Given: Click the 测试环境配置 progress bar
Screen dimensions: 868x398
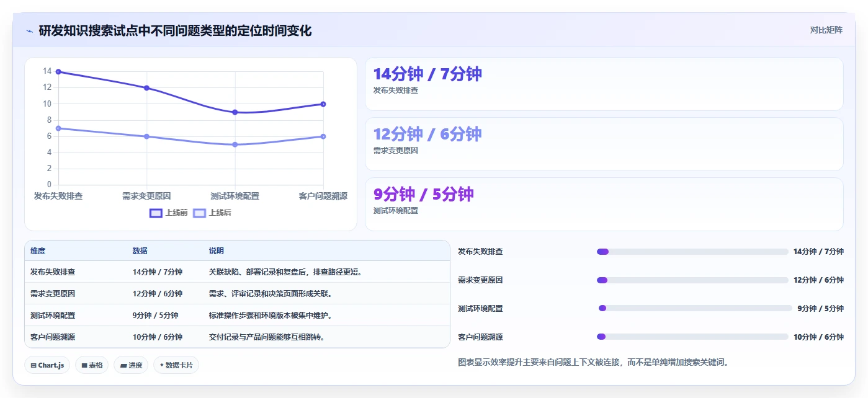Looking at the screenshot, I should click(x=695, y=308).
